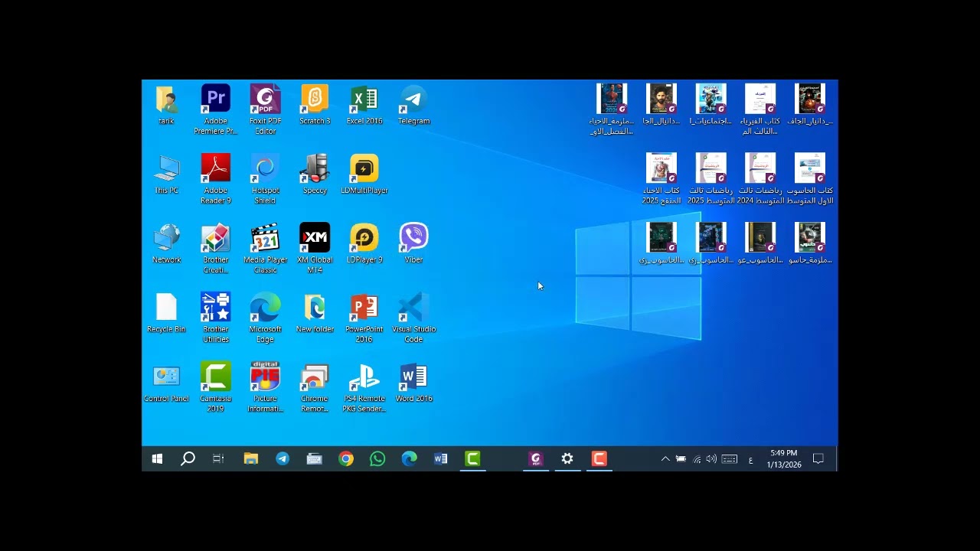Click the Adobe Reader 9 desktop icon
Screen dimensions: 980x551
[x=216, y=179]
